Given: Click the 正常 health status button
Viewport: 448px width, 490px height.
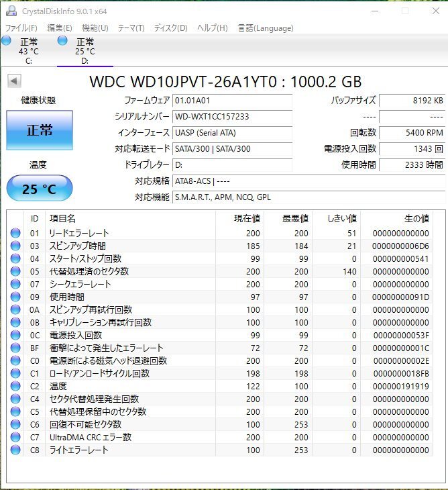Looking at the screenshot, I should [x=40, y=130].
